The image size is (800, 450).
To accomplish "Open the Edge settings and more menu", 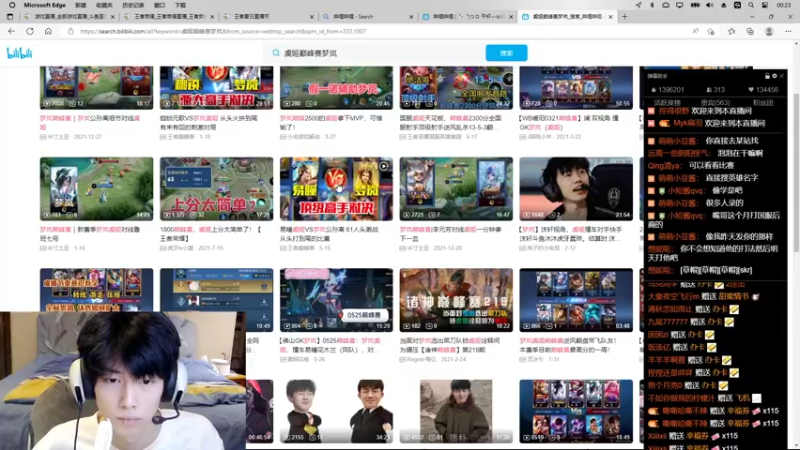I will coord(788,31).
